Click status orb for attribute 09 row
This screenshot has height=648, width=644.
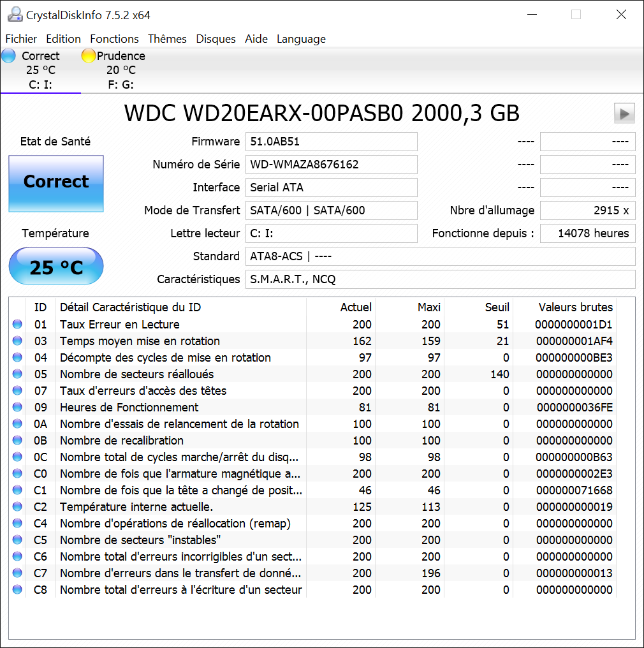[x=17, y=407]
